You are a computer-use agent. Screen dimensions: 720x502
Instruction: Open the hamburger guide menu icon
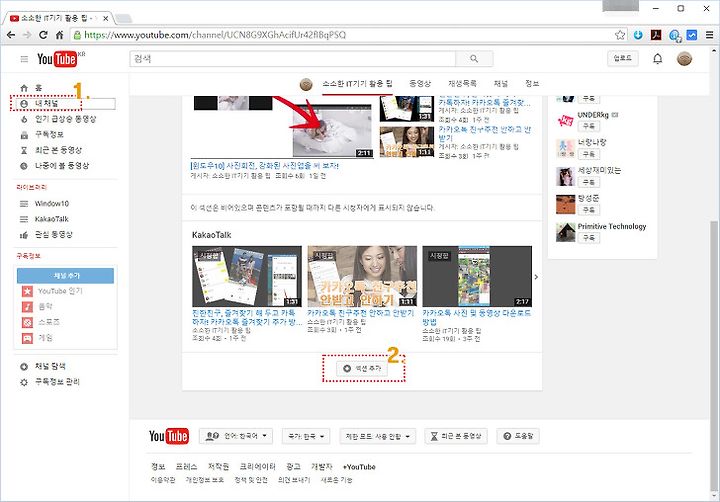coord(24,59)
